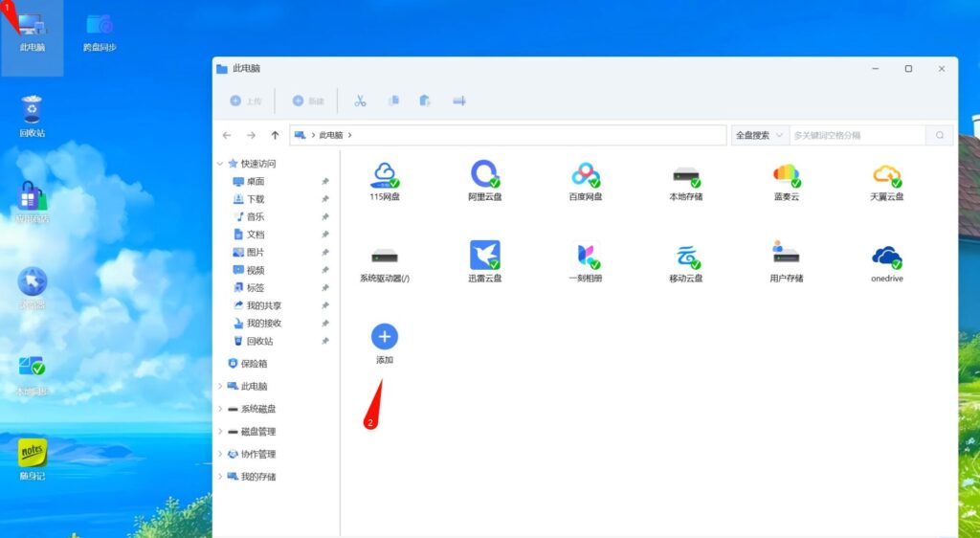Toggle the pin beside 桌面
The width and height of the screenshot is (980, 538).
pyautogui.click(x=325, y=181)
